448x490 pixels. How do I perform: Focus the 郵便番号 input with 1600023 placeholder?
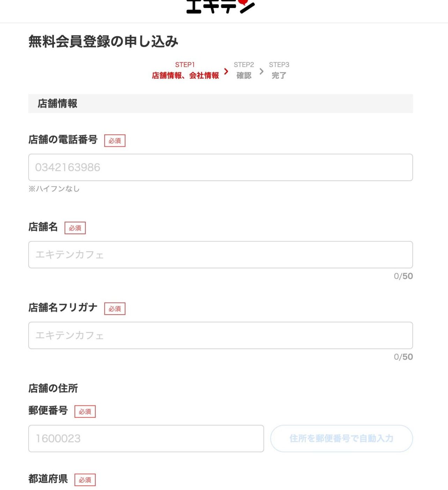146,438
